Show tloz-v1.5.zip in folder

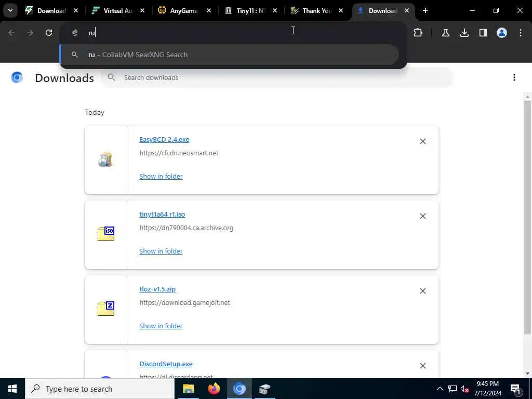161,326
